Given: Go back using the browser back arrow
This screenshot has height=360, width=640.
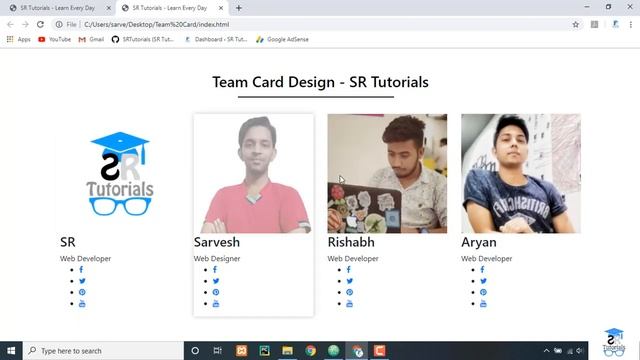Looking at the screenshot, I should tap(10, 24).
